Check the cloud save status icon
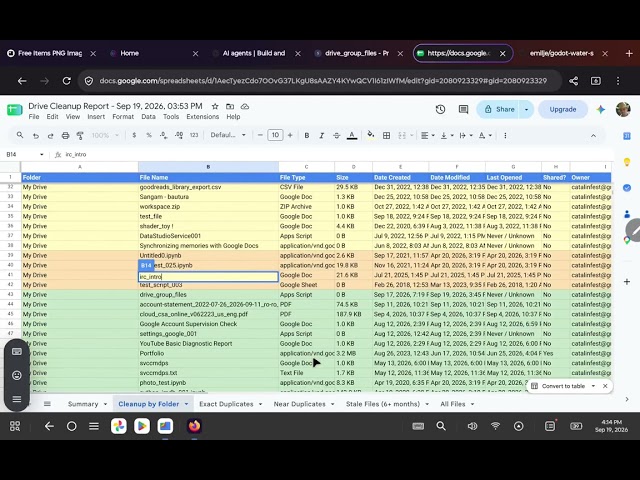This screenshot has width=640, height=480. (x=245, y=107)
